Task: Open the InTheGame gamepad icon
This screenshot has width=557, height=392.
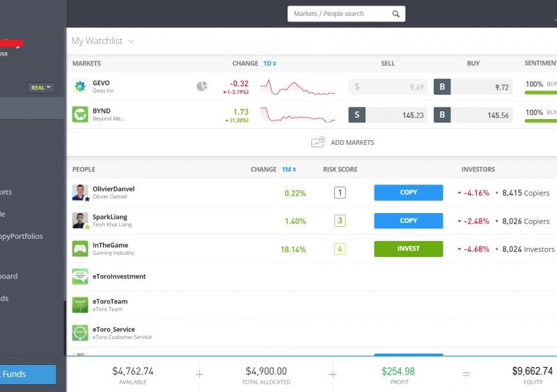Action: tap(80, 249)
